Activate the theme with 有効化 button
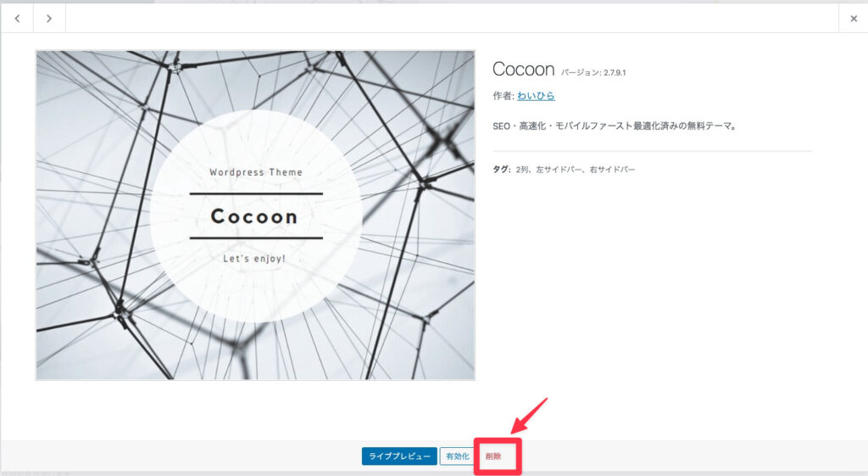The image size is (868, 476). click(458, 456)
